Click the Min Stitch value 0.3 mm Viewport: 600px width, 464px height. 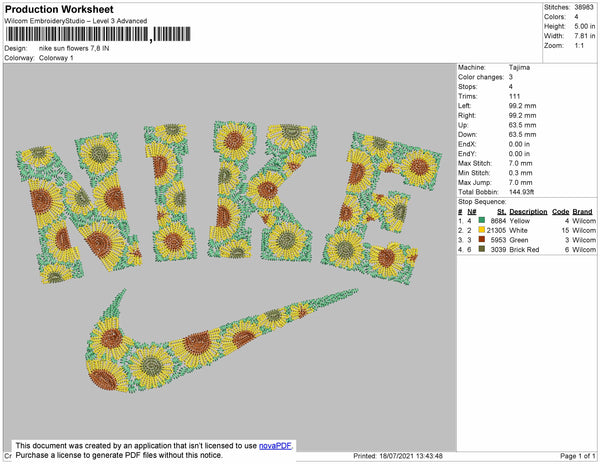[520, 173]
